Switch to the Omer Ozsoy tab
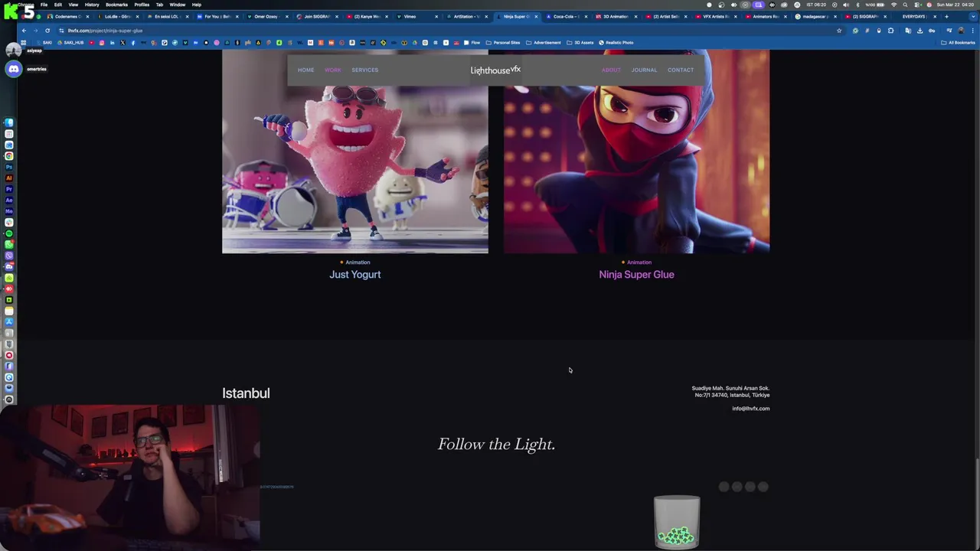Screen dimensions: 980x551 pos(266,17)
